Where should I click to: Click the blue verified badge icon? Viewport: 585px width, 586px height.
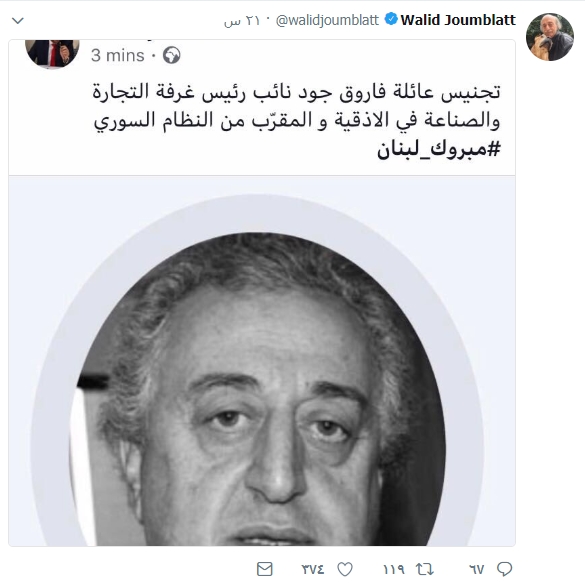(x=391, y=19)
